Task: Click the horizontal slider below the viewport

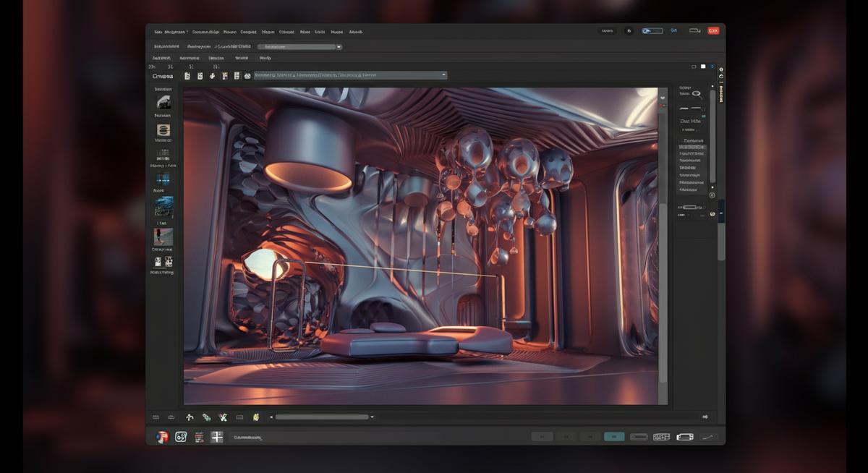Action: point(321,417)
